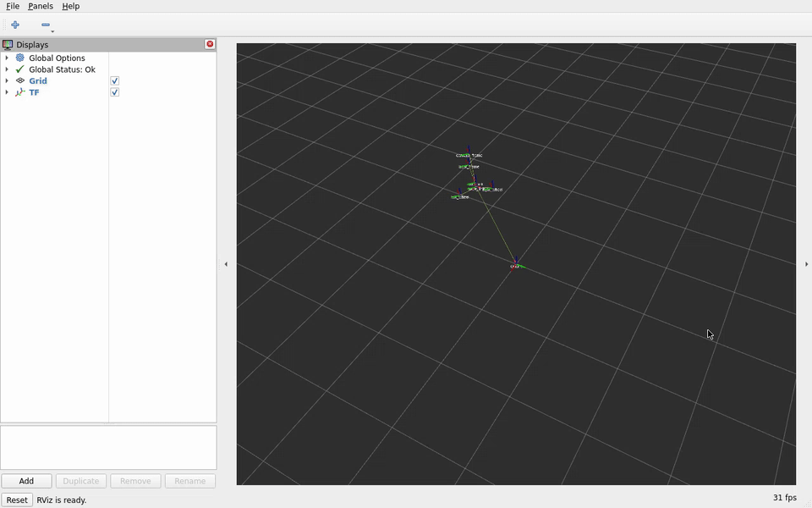Click the Reset button
Screen dimensions: 812x508
pos(17,500)
